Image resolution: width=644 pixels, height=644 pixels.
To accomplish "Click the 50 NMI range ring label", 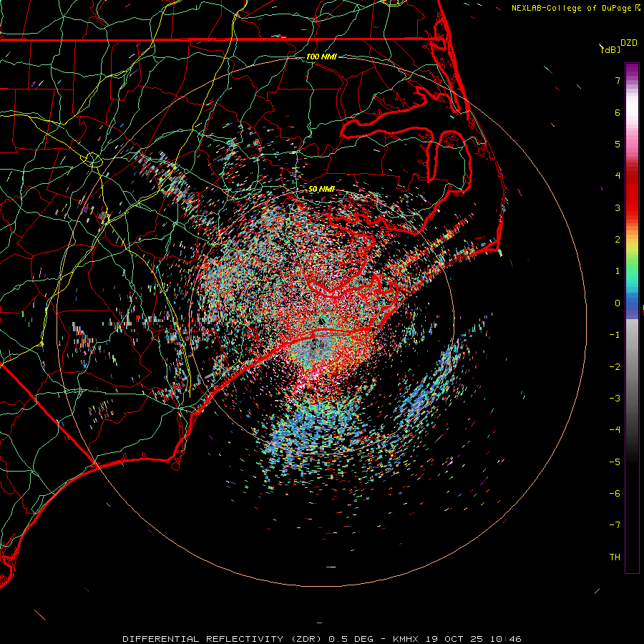I will [x=321, y=189].
